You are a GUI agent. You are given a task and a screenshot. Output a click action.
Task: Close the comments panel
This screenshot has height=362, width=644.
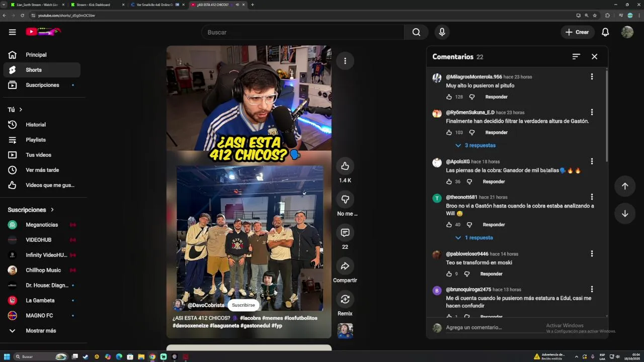click(x=594, y=57)
